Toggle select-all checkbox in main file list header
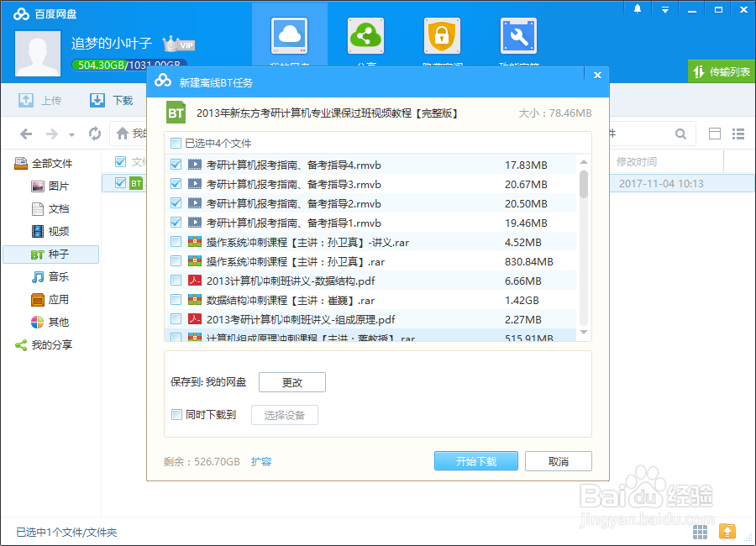This screenshot has height=546, width=756. coord(120,161)
